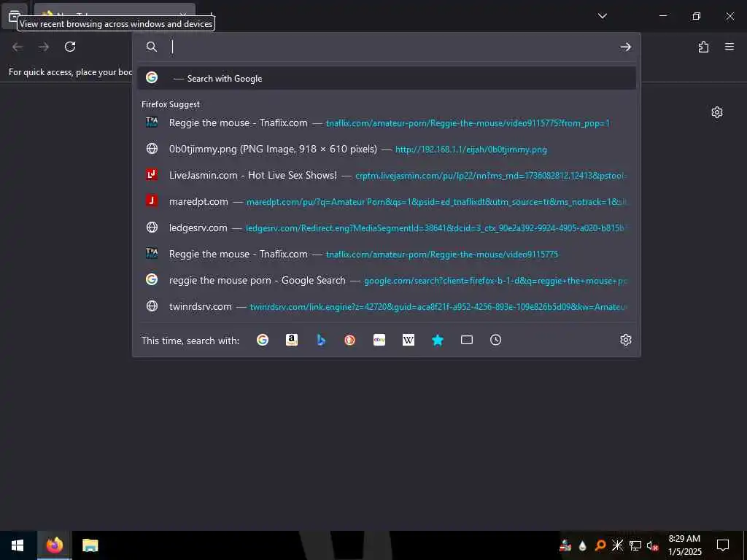747x560 pixels.
Task: Focus the address bar text field
Action: [391, 47]
